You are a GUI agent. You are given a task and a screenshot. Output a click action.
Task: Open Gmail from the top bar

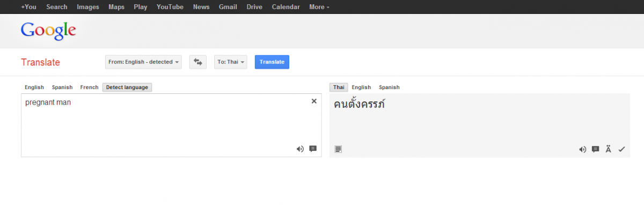point(228,7)
